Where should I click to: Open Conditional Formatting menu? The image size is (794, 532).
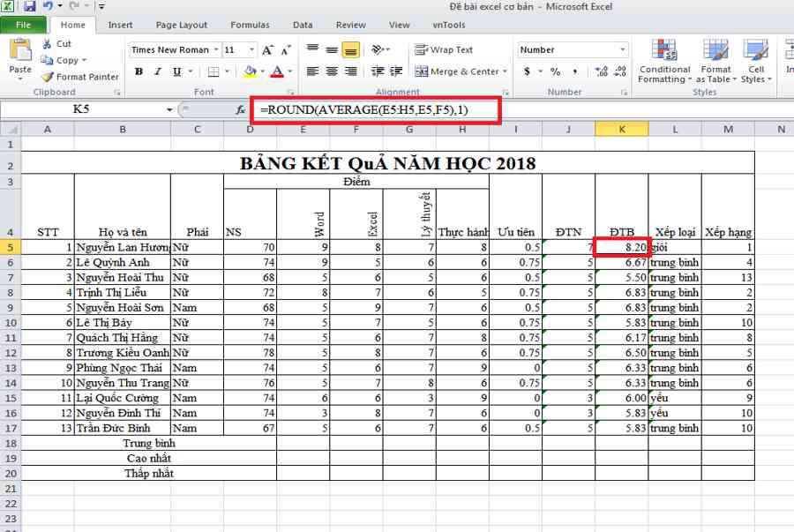click(664, 61)
